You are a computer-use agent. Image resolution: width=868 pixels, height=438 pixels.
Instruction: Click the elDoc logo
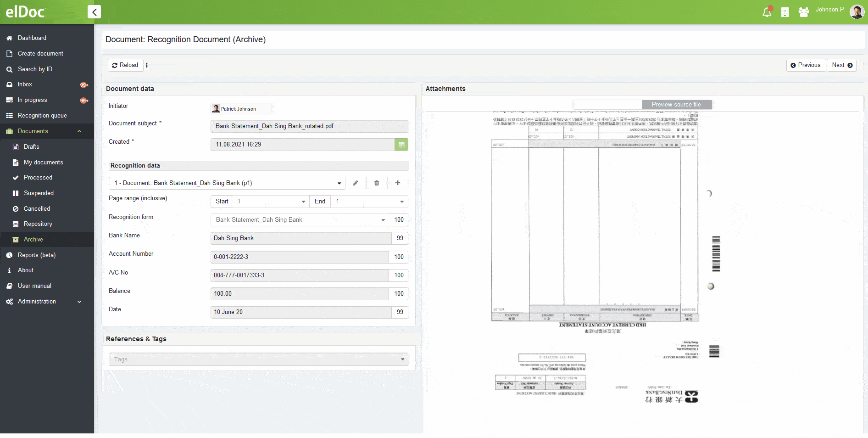pos(25,12)
